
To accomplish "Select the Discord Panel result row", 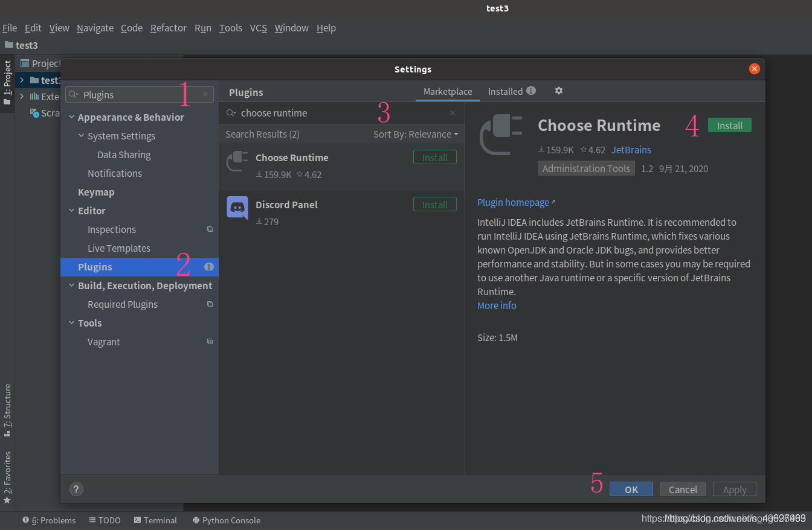I will coord(341,213).
